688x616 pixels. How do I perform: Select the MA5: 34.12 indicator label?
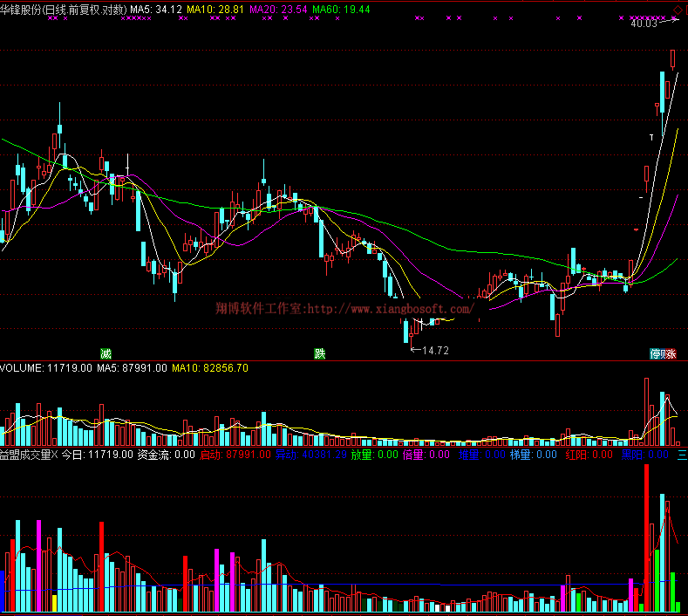[x=156, y=10]
